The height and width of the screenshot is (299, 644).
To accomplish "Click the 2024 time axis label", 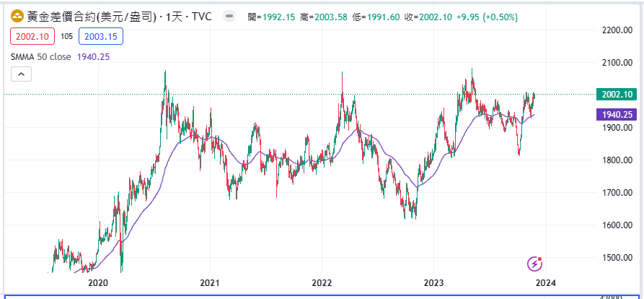I will pyautogui.click(x=546, y=283).
